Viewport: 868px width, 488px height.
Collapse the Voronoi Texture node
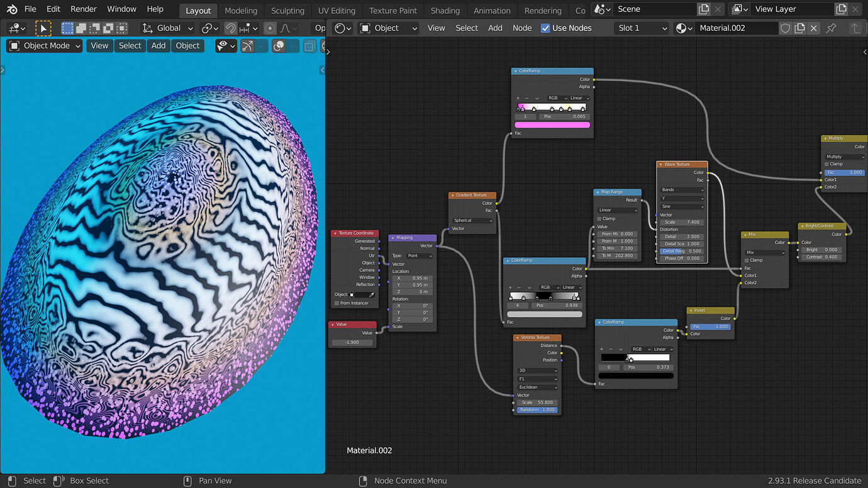[518, 338]
